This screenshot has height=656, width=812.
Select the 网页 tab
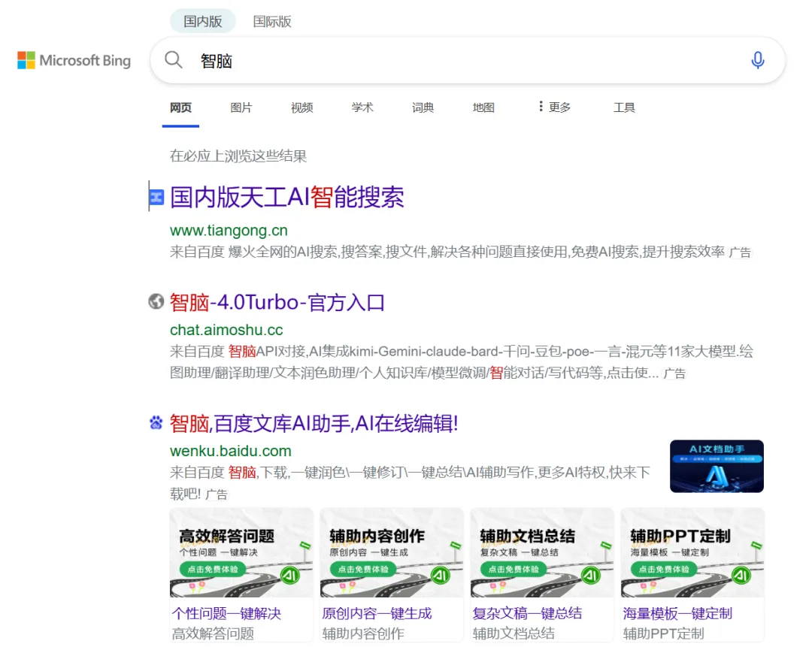pyautogui.click(x=180, y=107)
